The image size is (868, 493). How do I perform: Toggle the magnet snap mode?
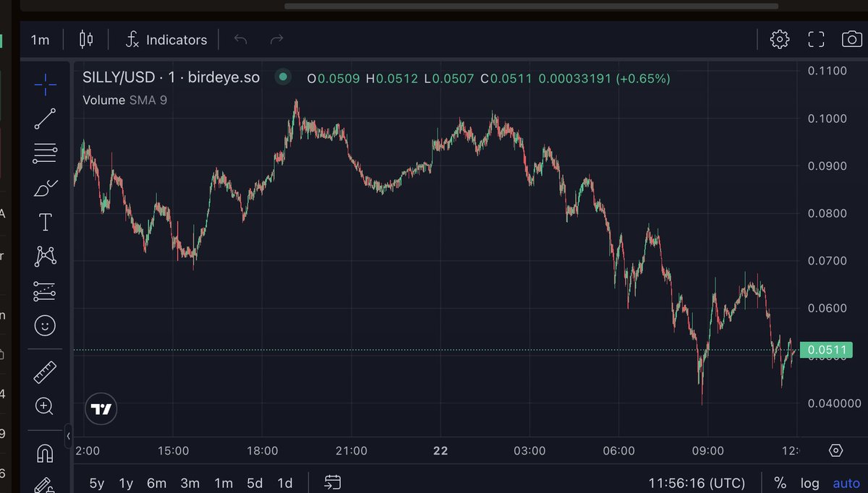(x=45, y=453)
